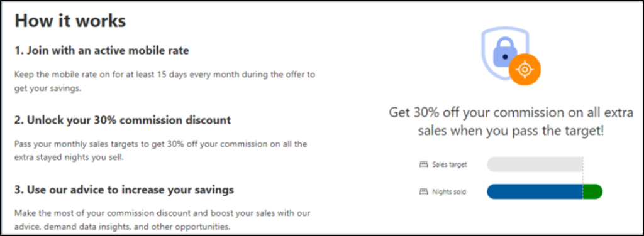
Task: Click the paragraph about keeping the mobile rate on
Action: [165, 82]
